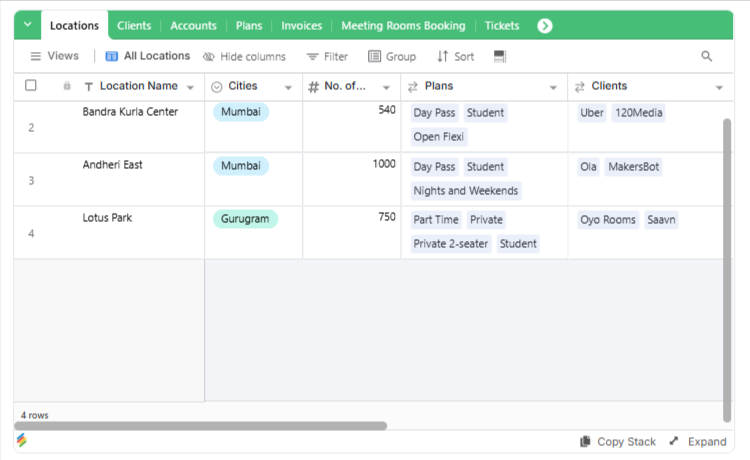This screenshot has height=460, width=750.
Task: Toggle the select-all rows checkbox
Action: click(x=31, y=85)
